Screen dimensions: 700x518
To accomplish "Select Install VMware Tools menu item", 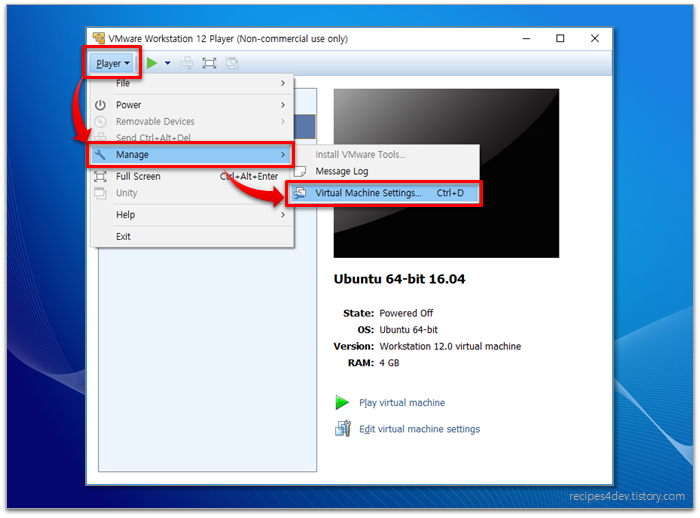I will tap(387, 155).
